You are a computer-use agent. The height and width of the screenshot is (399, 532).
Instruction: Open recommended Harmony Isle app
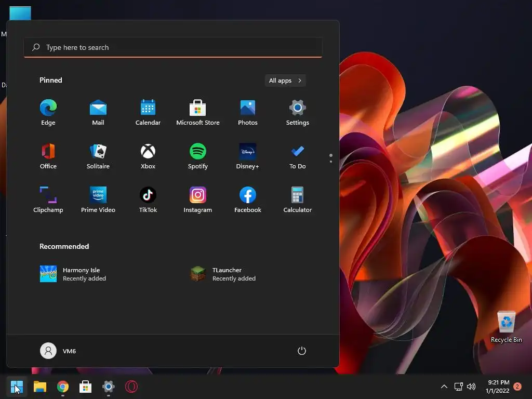(x=73, y=274)
